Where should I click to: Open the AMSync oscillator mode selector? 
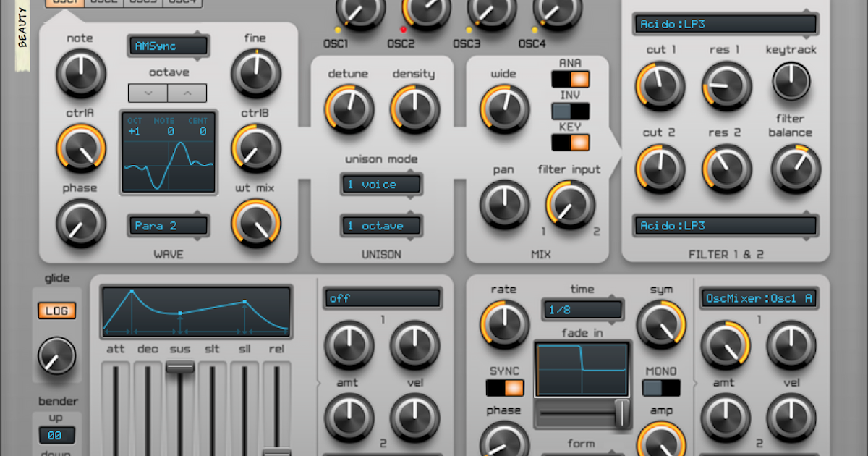pos(168,46)
